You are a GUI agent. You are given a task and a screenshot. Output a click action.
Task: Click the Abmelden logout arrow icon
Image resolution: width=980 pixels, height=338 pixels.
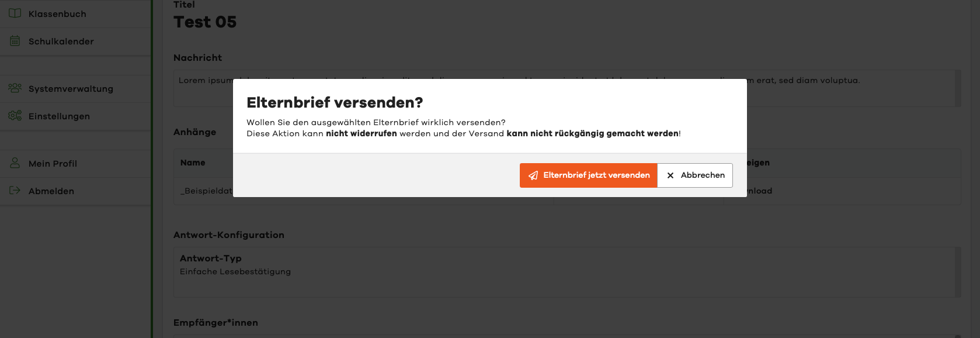tap(15, 191)
